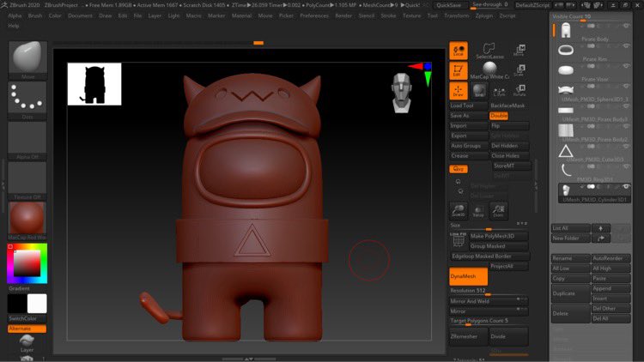The image size is (644, 362).
Task: Open the Render menu
Action: point(343,15)
